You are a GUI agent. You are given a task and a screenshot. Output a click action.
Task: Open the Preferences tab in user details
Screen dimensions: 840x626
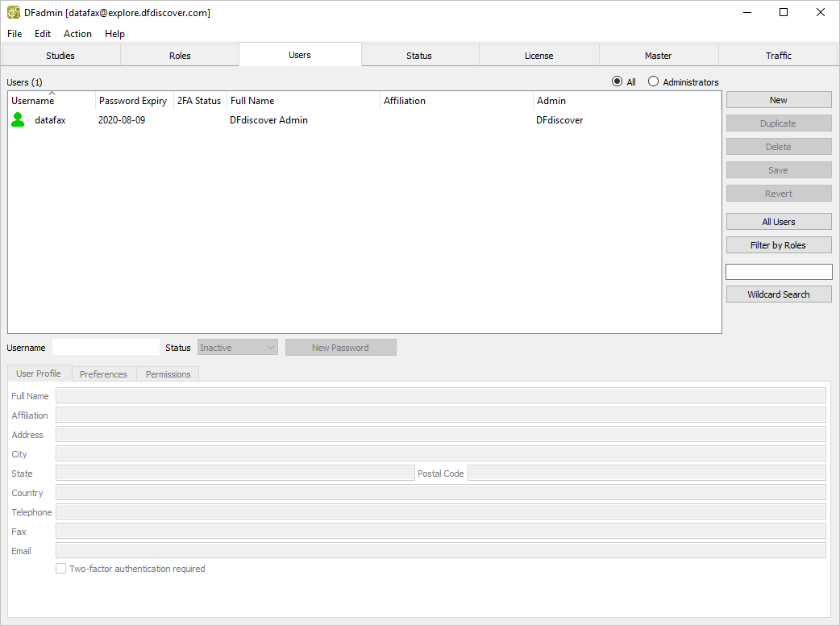coord(103,374)
